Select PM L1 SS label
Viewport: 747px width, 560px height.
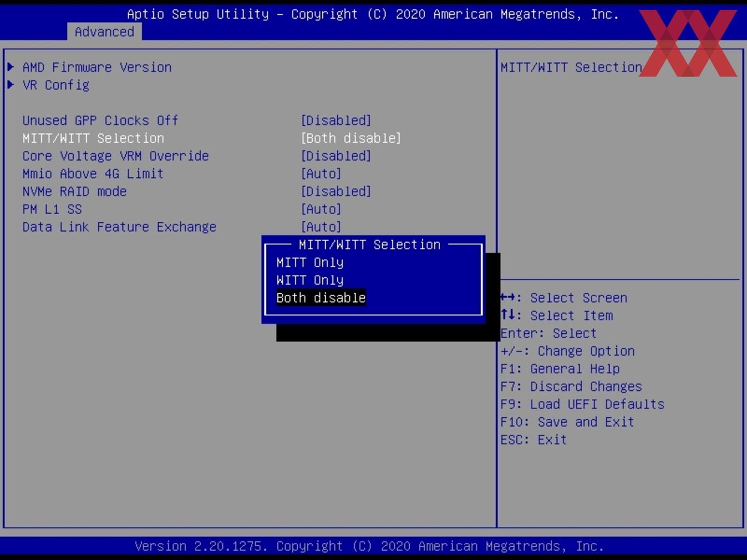[x=52, y=209]
